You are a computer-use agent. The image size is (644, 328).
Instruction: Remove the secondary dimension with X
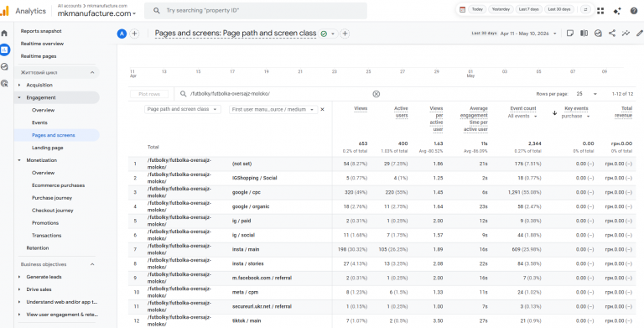tap(322, 109)
